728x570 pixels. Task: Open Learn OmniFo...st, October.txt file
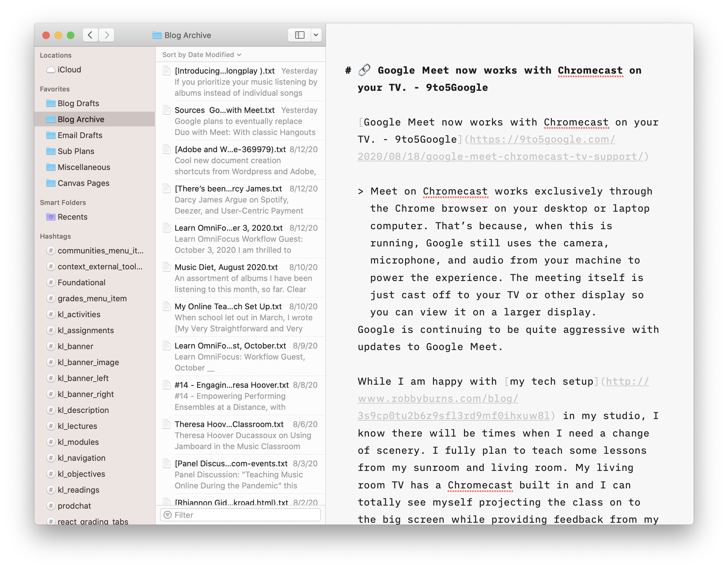(240, 356)
